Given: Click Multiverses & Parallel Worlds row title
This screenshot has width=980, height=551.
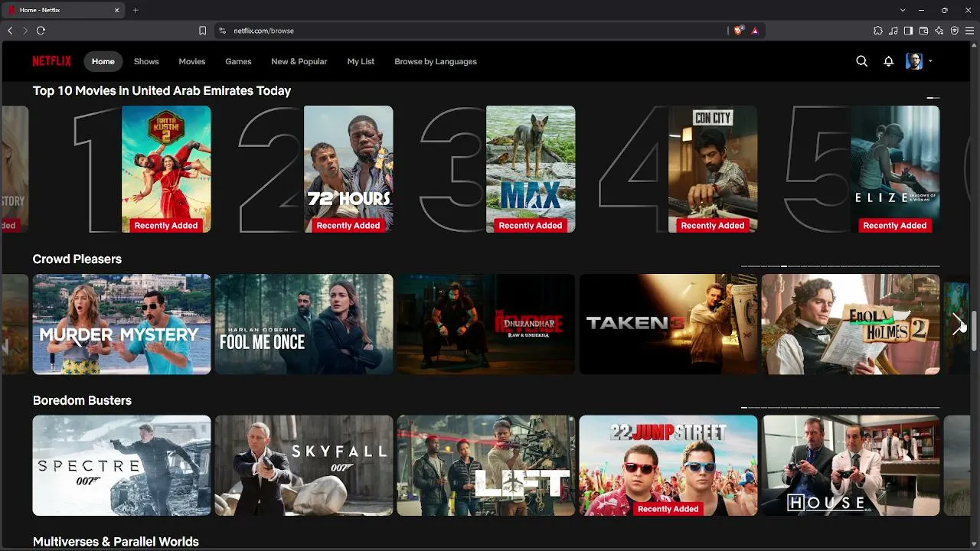Looking at the screenshot, I should pos(116,542).
